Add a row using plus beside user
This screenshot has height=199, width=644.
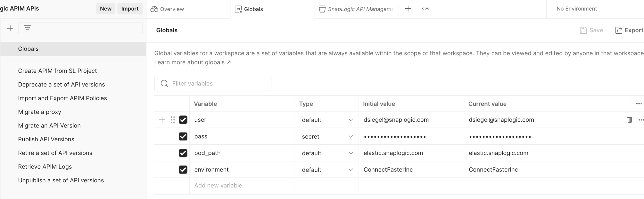click(162, 120)
